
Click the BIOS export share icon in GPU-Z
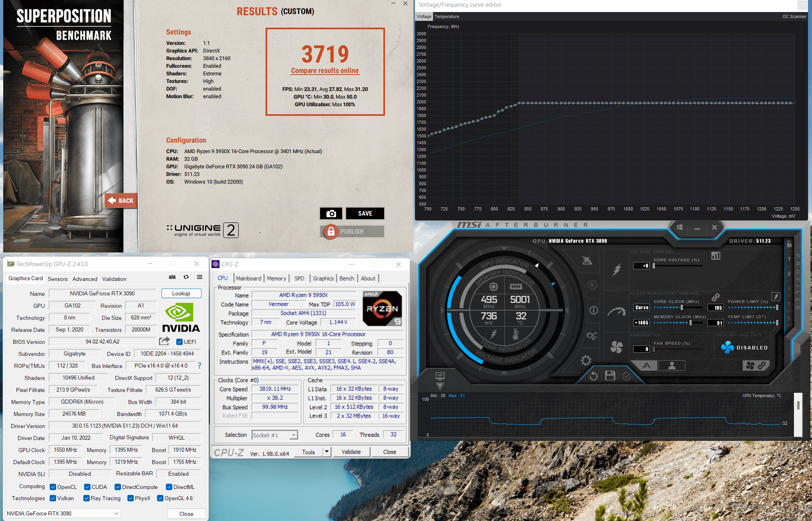pos(164,341)
